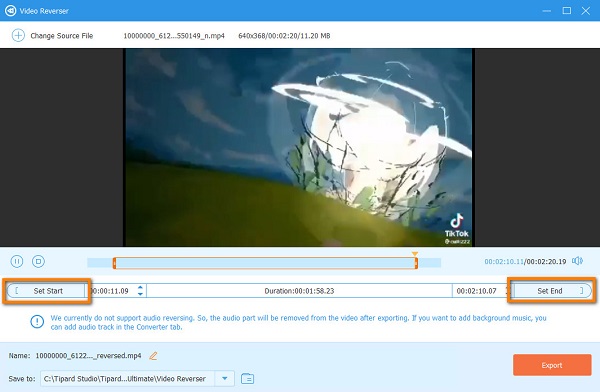Click the right trim handle on timeline
This screenshot has width=600, height=392.
point(416,263)
